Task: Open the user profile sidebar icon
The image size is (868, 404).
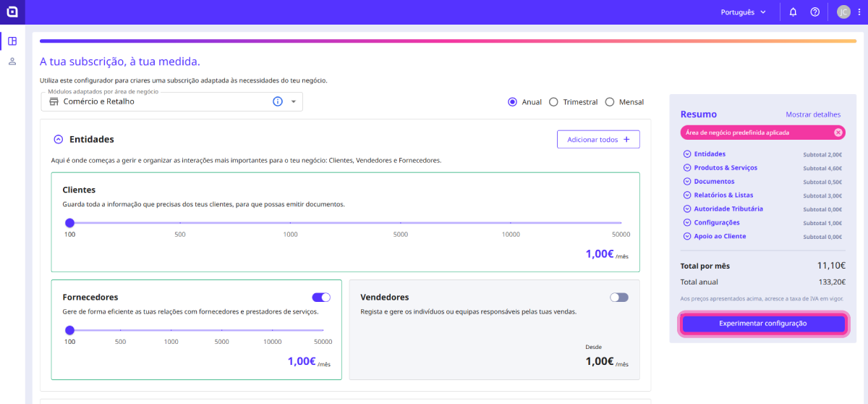Action: (12, 62)
